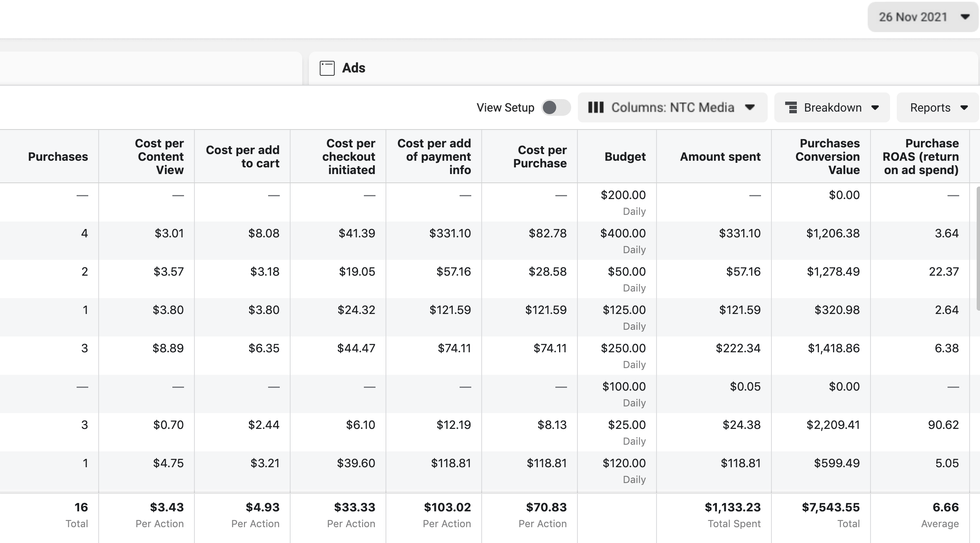Image resolution: width=980 pixels, height=543 pixels.
Task: Click the Amount spent column header
Action: pos(720,157)
